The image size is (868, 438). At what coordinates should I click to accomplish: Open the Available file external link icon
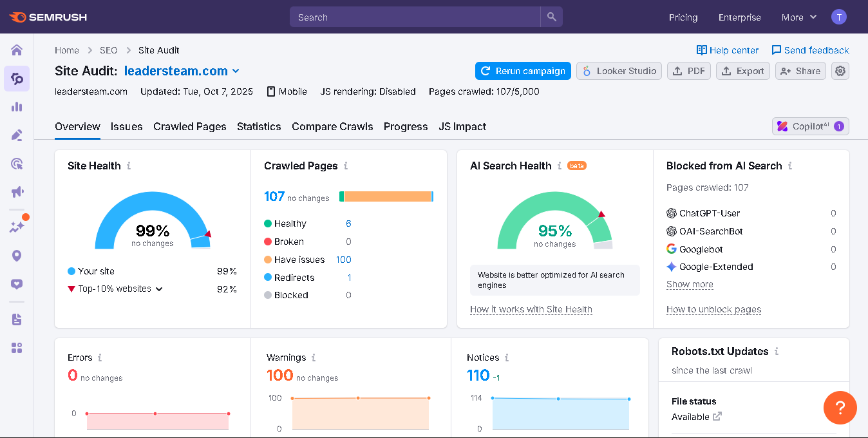tap(717, 417)
